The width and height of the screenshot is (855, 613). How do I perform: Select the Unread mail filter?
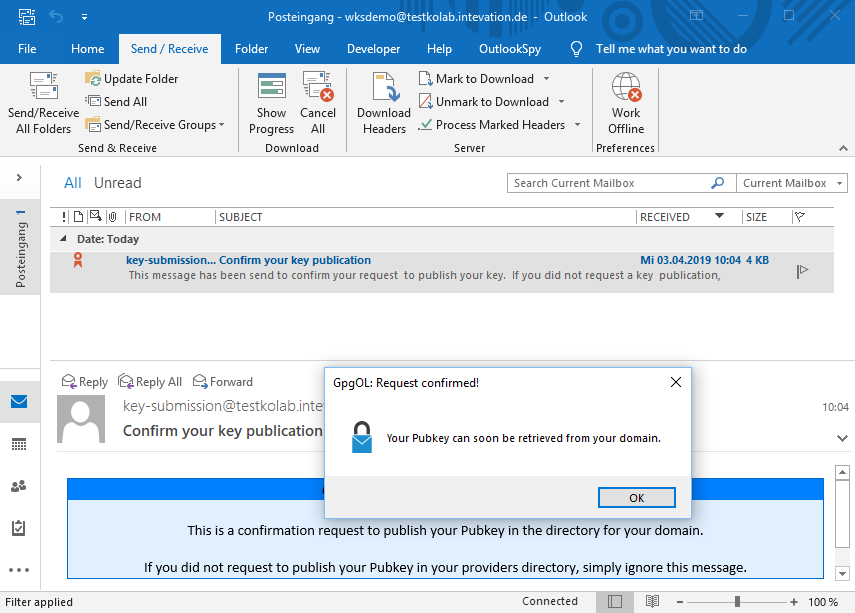[117, 183]
